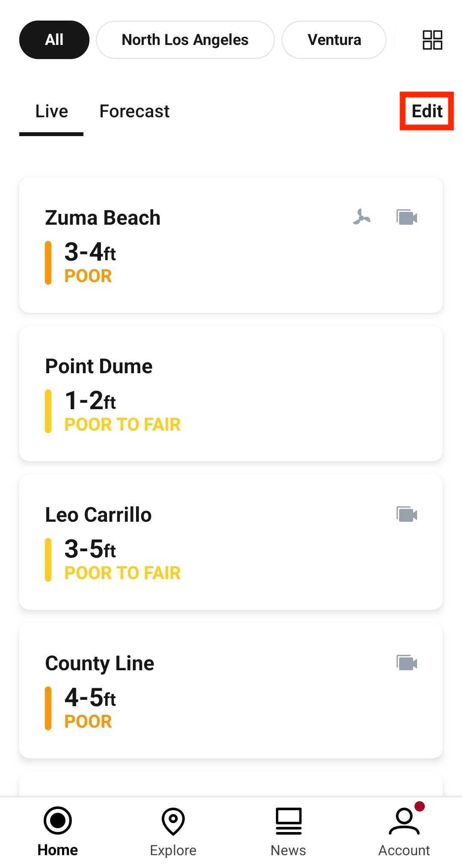The width and height of the screenshot is (462, 868).
Task: Open the County Line spot card
Action: (x=231, y=690)
